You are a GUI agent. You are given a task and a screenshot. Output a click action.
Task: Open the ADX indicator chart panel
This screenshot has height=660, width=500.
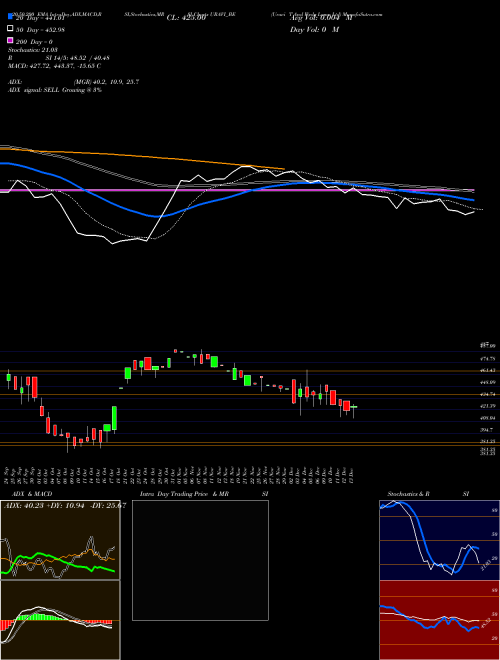click(60, 540)
